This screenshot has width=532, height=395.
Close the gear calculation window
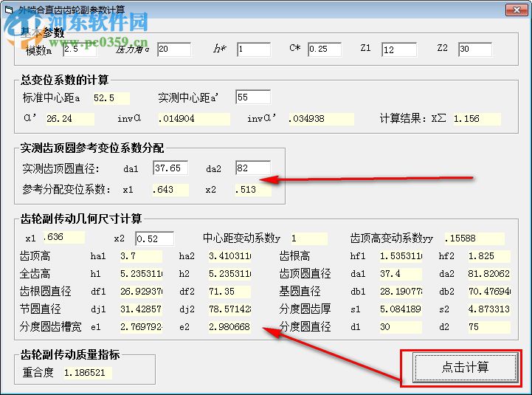pos(517,10)
